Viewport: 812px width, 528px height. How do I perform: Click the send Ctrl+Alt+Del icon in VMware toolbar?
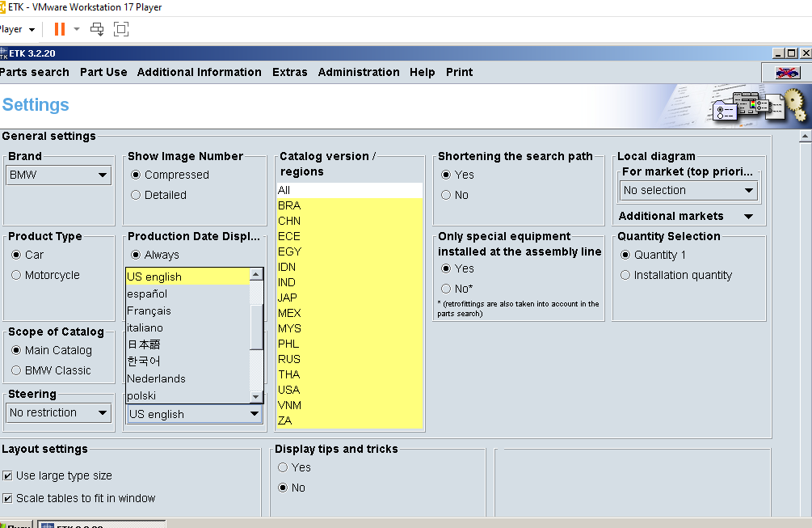[x=97, y=29]
